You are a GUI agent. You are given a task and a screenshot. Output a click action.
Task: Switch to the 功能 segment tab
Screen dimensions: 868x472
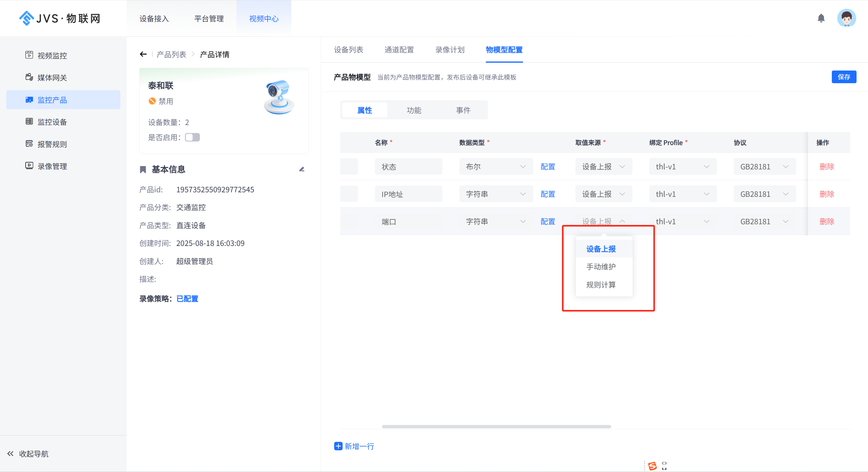point(414,110)
